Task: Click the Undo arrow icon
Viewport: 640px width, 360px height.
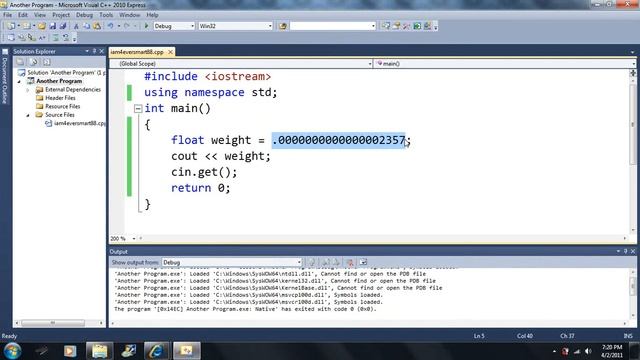Action: (110, 26)
